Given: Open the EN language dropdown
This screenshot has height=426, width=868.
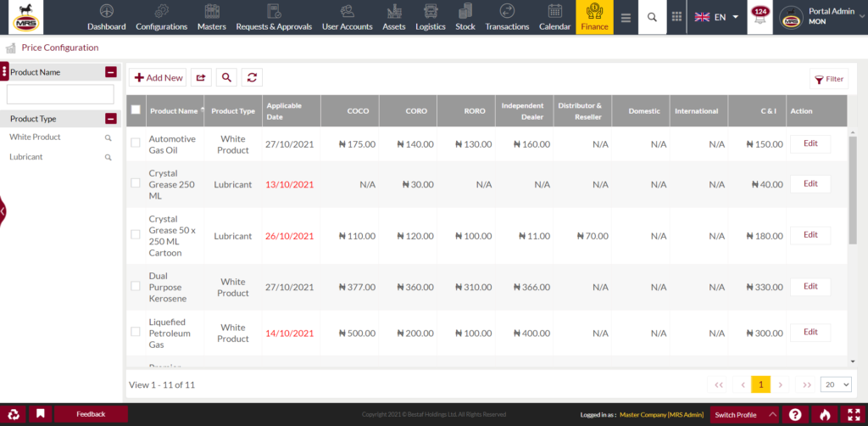Looking at the screenshot, I should pyautogui.click(x=716, y=17).
